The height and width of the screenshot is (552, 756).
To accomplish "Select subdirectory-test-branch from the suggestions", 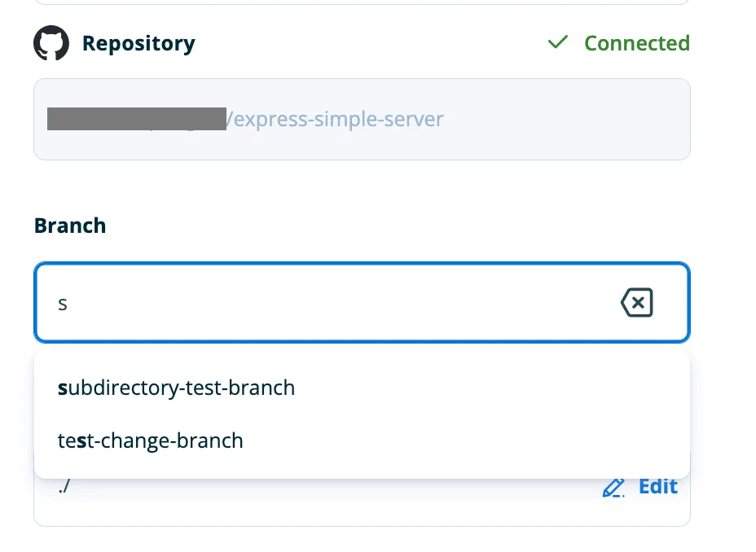I will tap(176, 388).
